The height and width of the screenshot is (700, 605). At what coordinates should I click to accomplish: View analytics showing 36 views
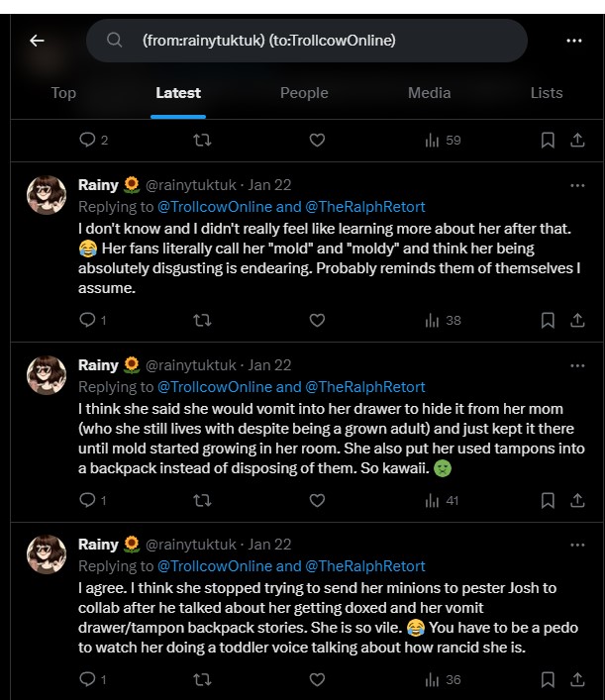click(443, 679)
